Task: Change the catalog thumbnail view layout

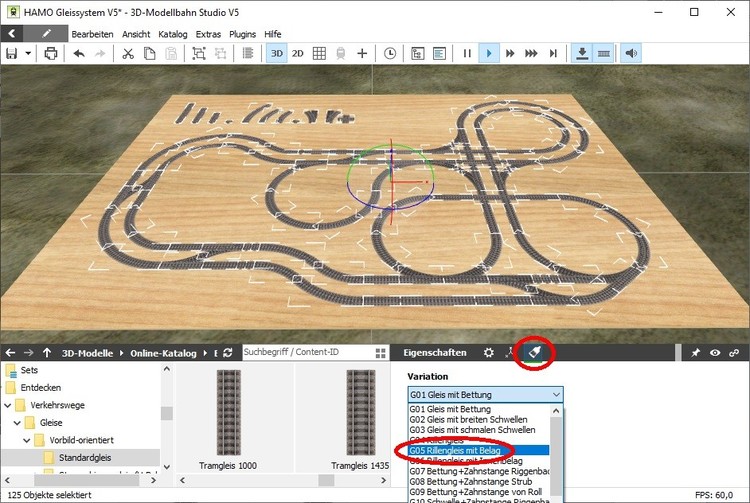Action: (x=381, y=353)
